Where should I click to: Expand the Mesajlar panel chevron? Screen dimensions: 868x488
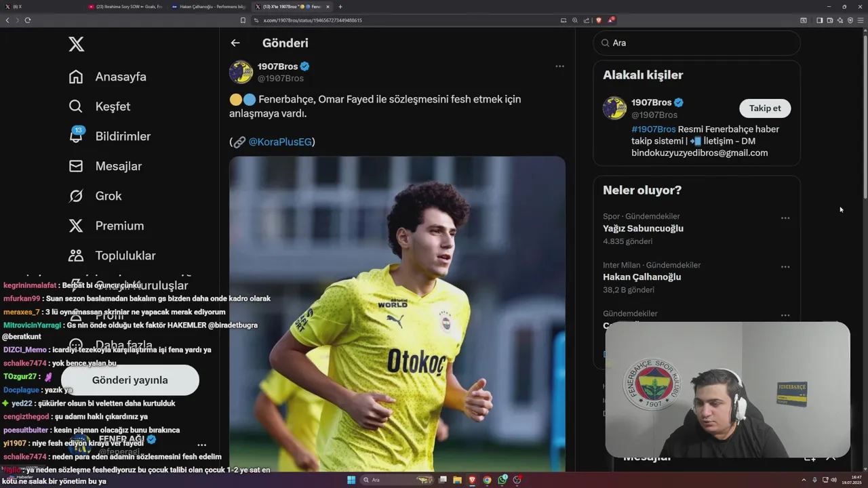pos(831,458)
